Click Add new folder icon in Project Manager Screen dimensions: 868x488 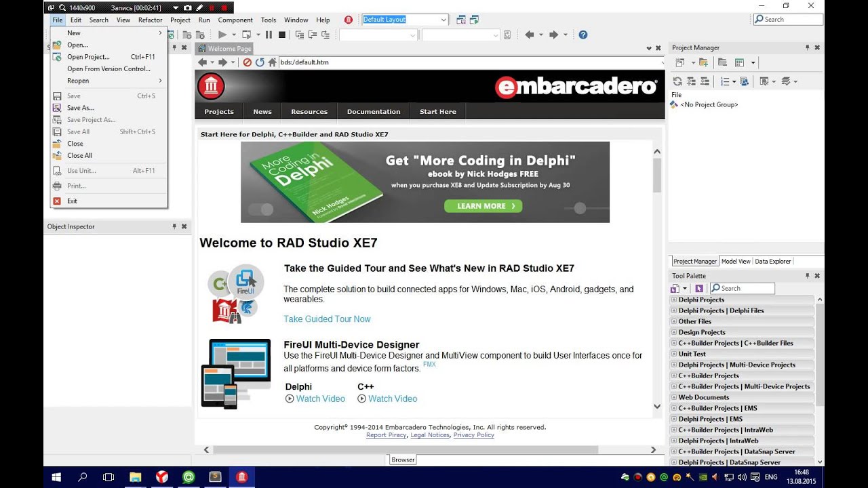704,62
